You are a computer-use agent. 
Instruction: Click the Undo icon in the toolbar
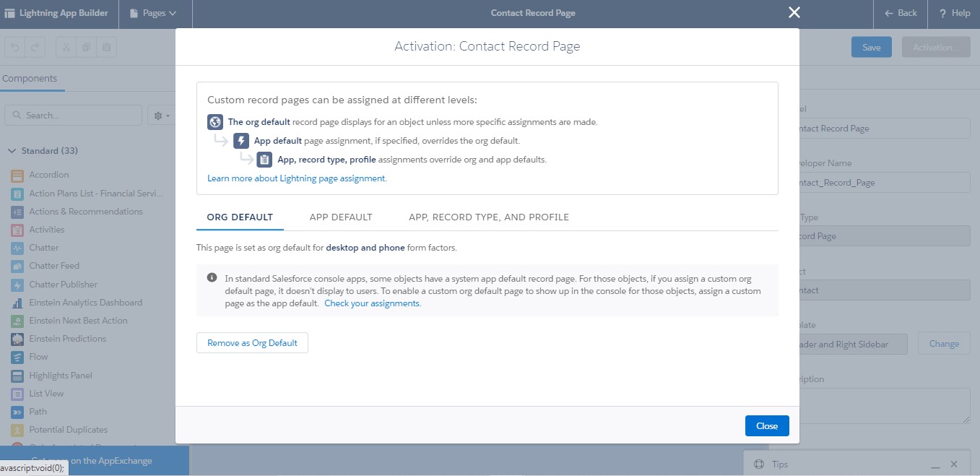tap(14, 46)
